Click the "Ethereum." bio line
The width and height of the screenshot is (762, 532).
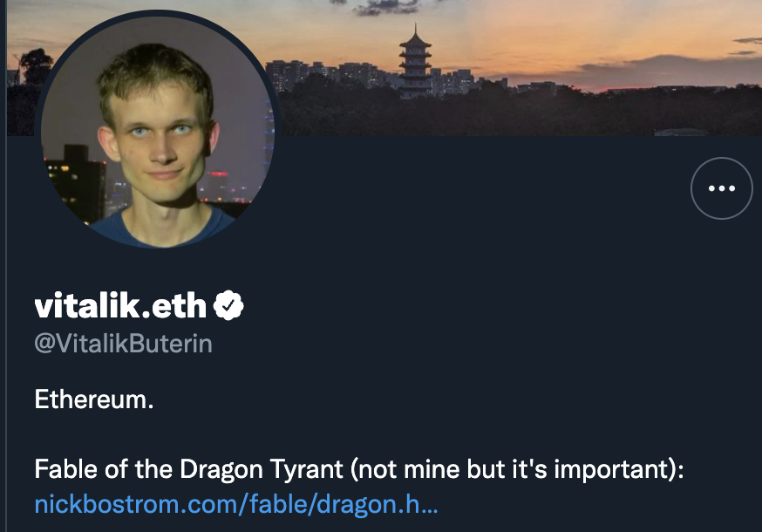[94, 401]
